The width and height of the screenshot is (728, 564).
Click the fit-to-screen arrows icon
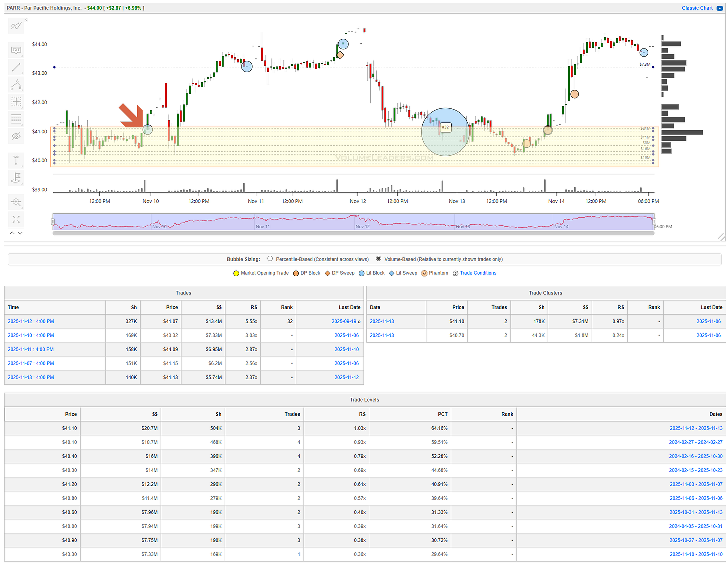click(16, 219)
